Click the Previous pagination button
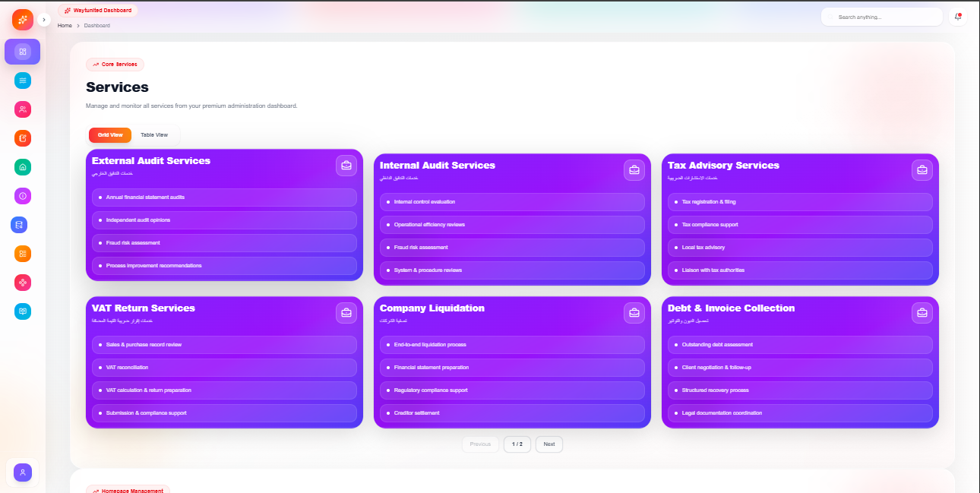The image size is (980, 493). [480, 444]
